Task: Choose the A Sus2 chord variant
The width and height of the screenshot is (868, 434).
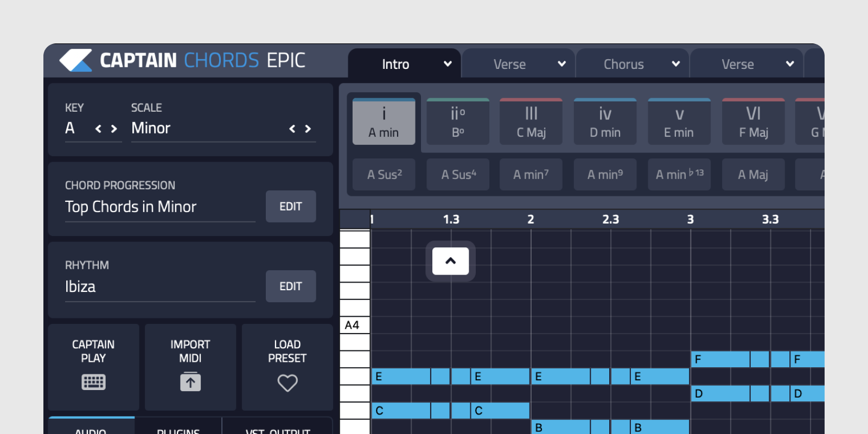Action: (x=384, y=175)
